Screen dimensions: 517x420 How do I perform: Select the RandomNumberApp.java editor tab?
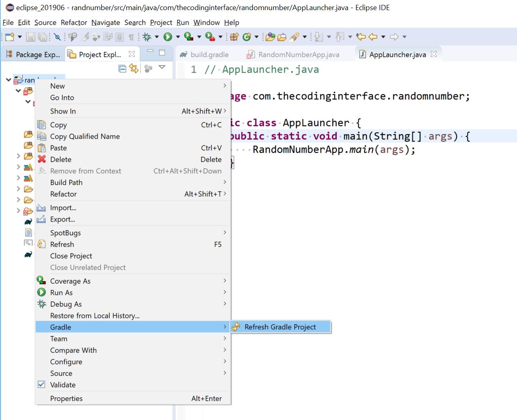point(298,54)
